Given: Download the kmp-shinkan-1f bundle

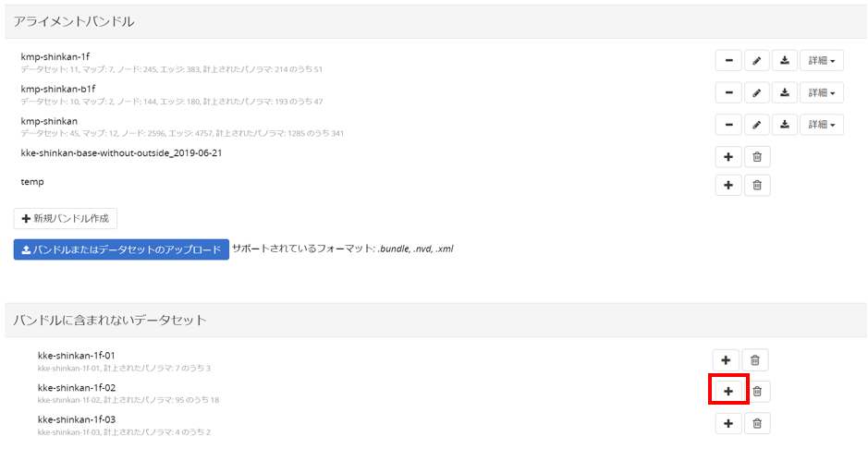Looking at the screenshot, I should click(x=784, y=61).
